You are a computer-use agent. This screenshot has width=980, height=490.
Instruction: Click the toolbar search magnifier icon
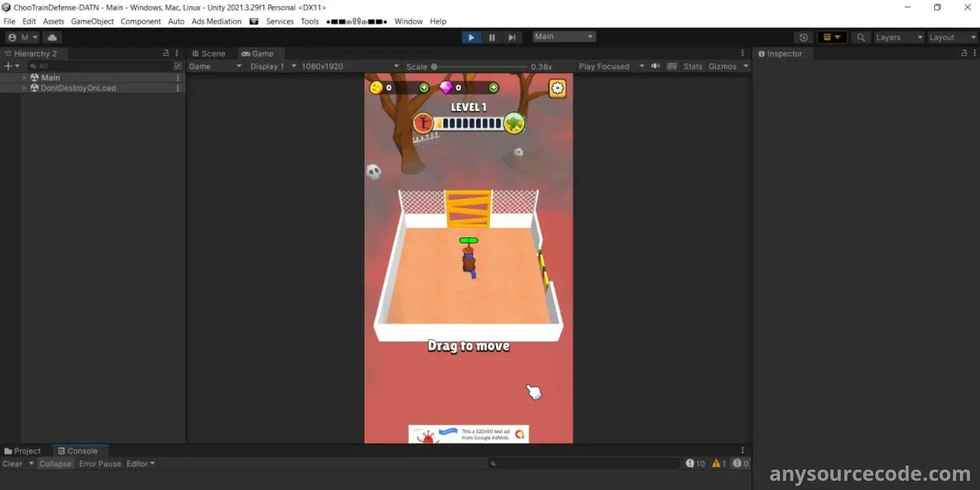[861, 37]
